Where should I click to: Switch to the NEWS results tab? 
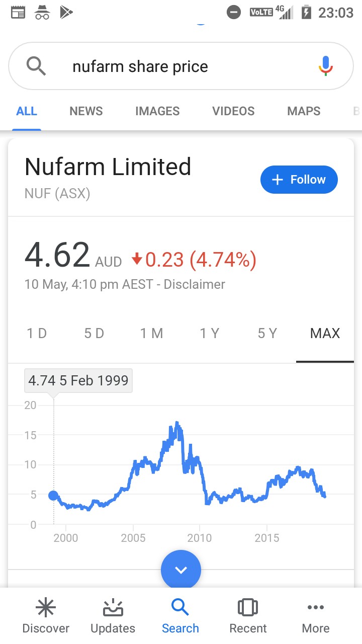86,111
